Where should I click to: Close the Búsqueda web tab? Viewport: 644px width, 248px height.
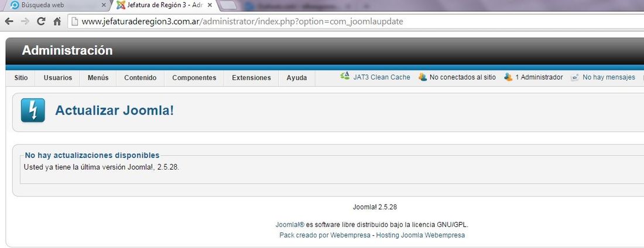click(104, 5)
